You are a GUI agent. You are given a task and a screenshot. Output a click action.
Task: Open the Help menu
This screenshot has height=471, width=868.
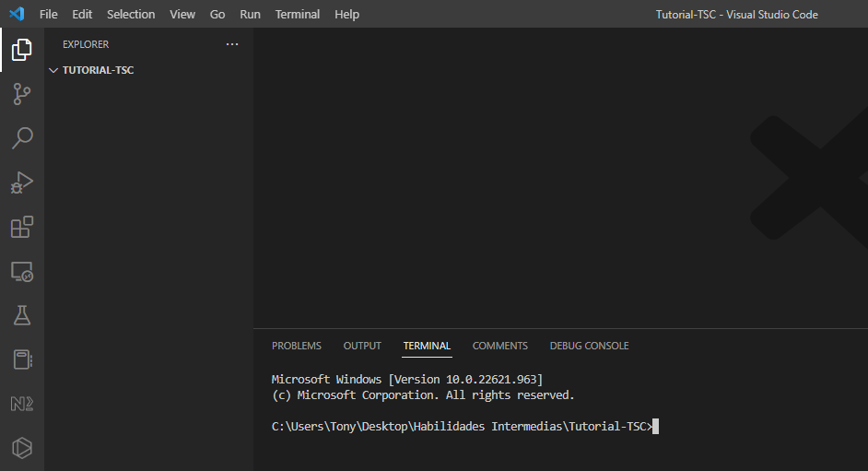347,14
